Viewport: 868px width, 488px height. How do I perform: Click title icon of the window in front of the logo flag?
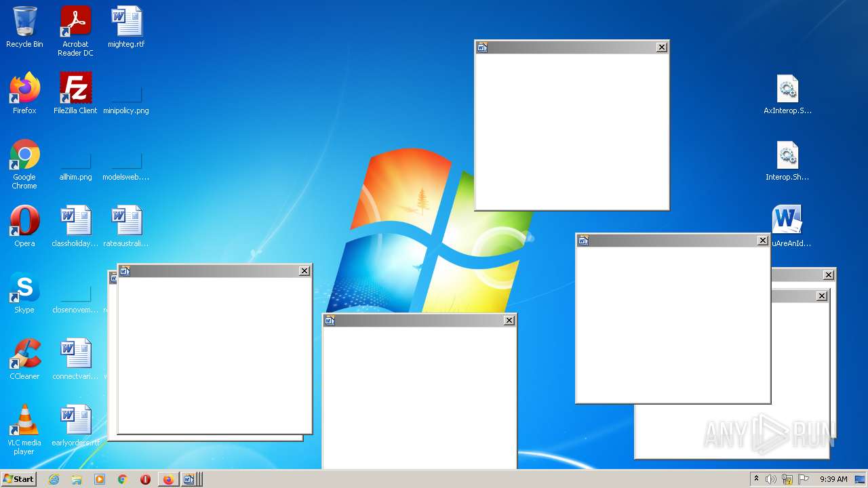point(482,47)
